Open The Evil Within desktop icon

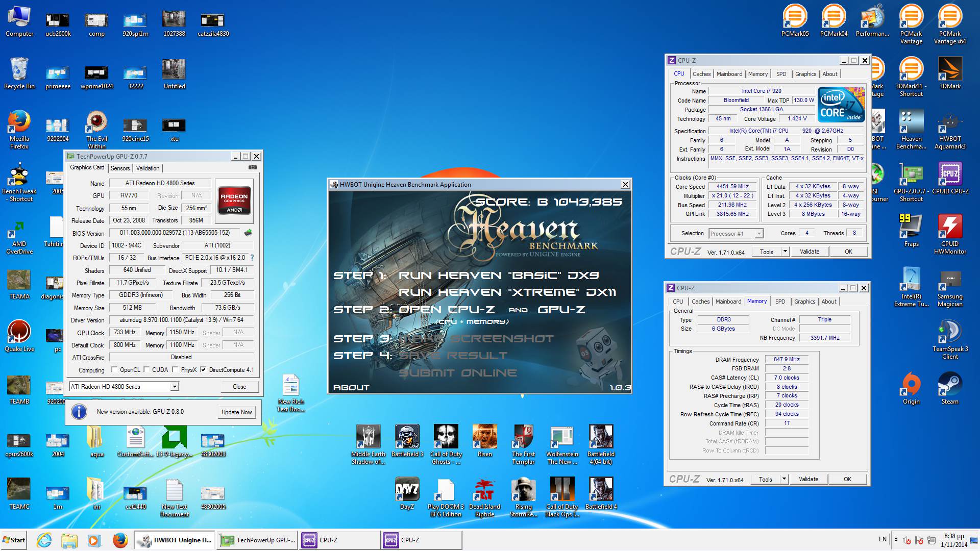96,130
